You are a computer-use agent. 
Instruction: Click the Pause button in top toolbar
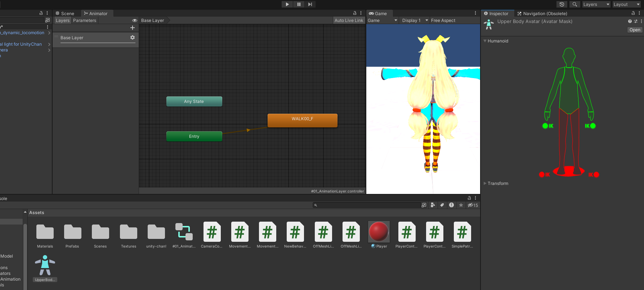(x=299, y=4)
